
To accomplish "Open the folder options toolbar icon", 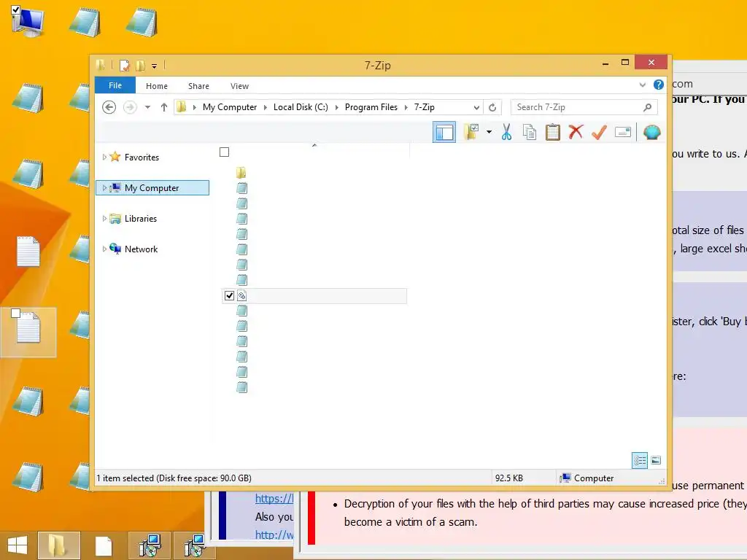I will tap(472, 132).
